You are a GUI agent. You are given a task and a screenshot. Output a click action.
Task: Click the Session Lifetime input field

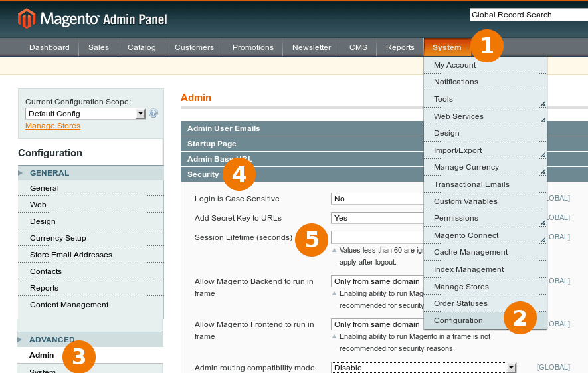tap(377, 237)
